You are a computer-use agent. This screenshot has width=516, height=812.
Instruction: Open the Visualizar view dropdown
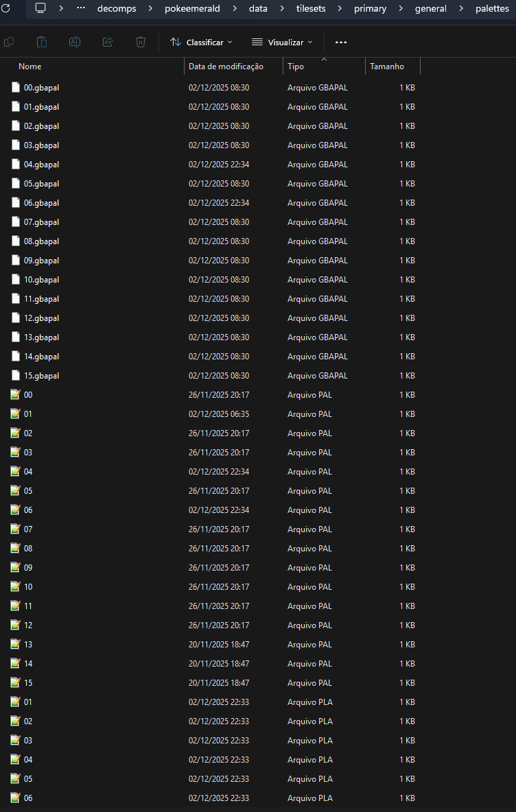(282, 42)
